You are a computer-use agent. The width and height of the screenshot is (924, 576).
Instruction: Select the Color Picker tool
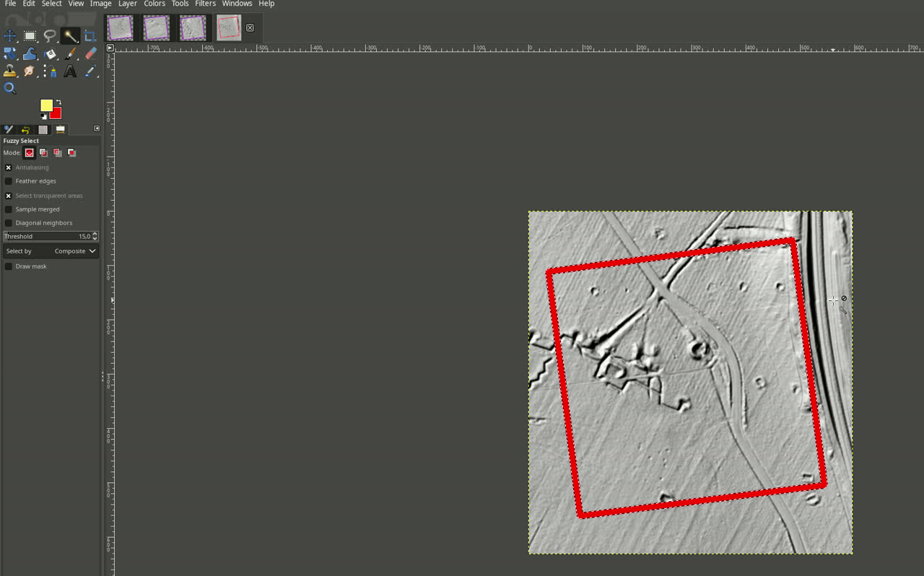[x=90, y=71]
